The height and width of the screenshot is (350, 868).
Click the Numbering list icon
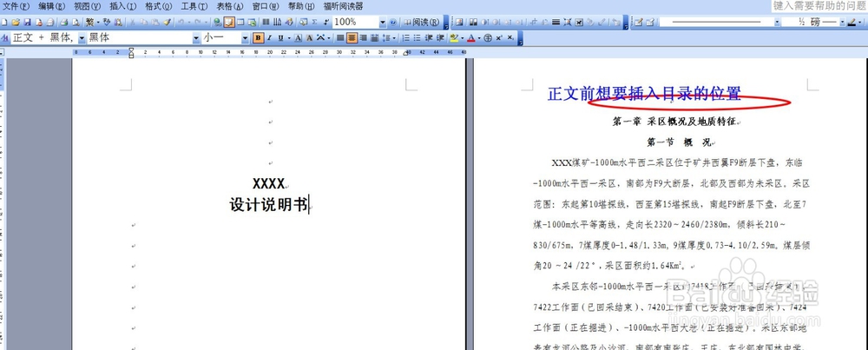coord(405,37)
